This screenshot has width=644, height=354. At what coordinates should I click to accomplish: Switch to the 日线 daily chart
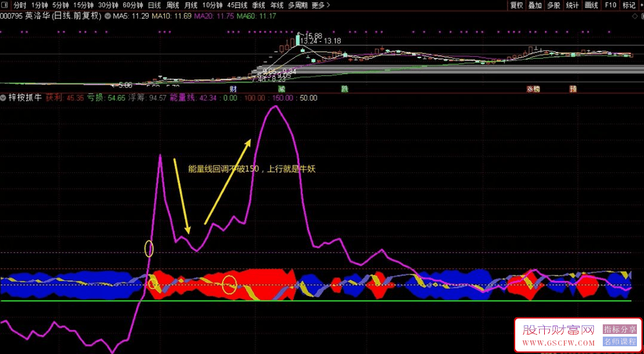(x=155, y=5)
